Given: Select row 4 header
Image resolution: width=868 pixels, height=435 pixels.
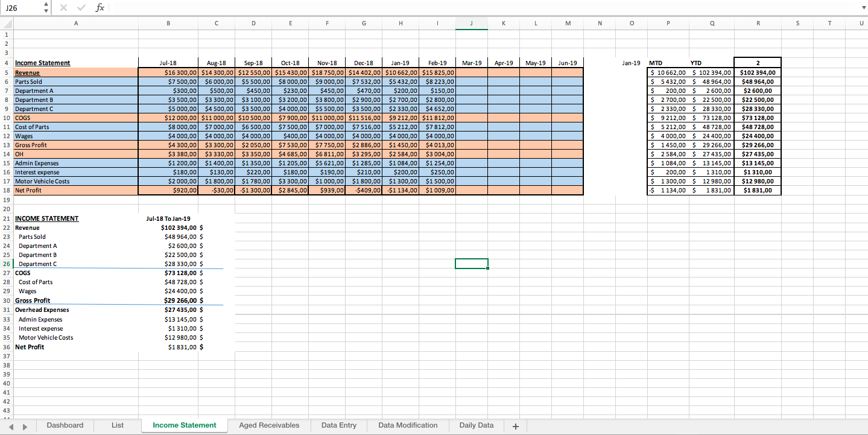Looking at the screenshot, I should coord(6,63).
